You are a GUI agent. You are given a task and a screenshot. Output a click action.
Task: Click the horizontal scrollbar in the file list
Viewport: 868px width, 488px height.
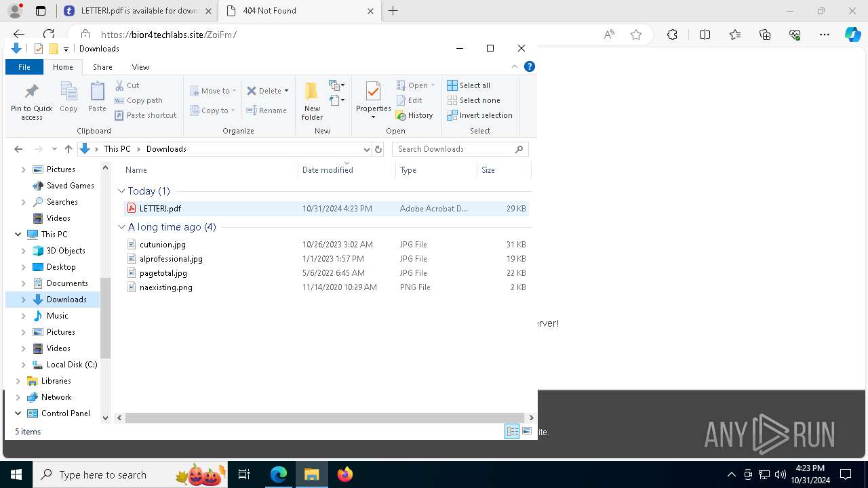(325, 418)
